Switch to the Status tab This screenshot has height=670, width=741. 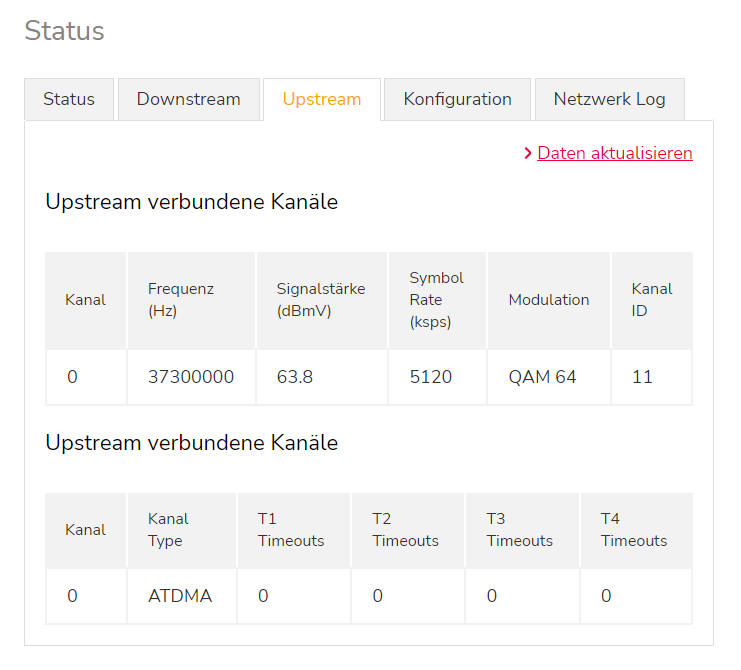click(69, 99)
